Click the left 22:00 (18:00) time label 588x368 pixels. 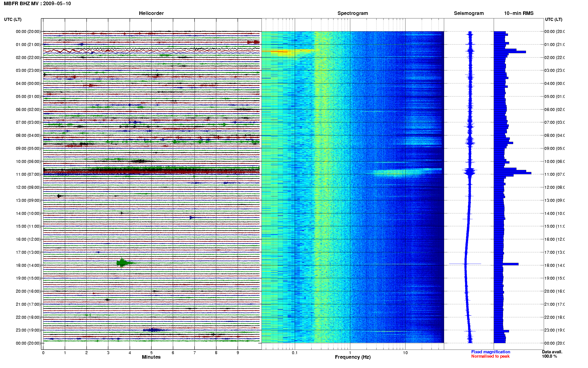point(28,317)
